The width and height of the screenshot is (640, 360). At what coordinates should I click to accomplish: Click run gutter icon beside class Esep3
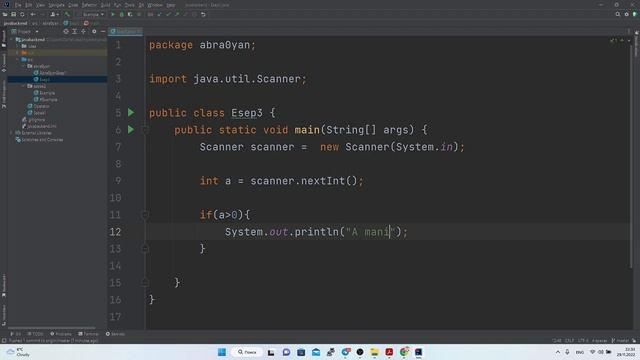point(131,113)
